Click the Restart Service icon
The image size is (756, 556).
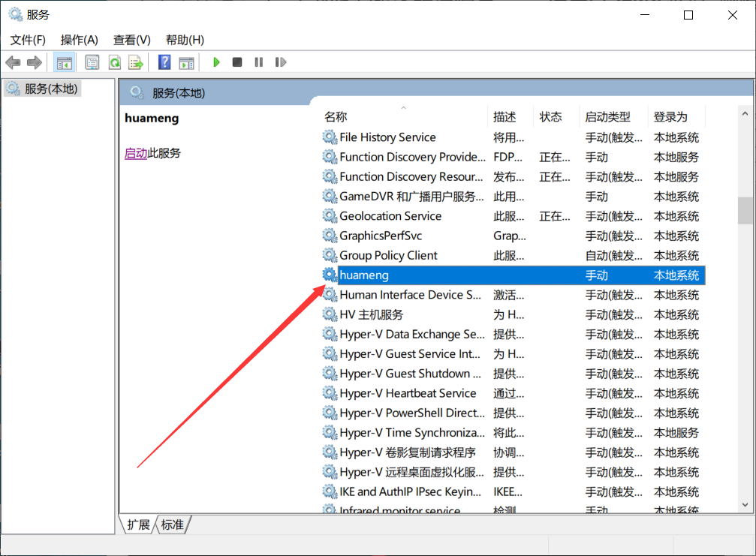coord(279,62)
